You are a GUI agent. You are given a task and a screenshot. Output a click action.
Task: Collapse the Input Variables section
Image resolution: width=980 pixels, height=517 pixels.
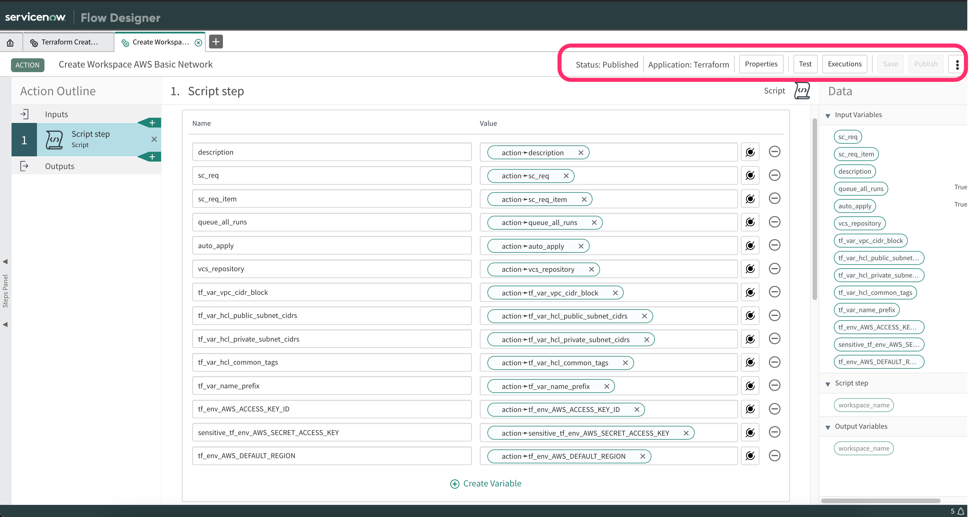click(x=828, y=116)
